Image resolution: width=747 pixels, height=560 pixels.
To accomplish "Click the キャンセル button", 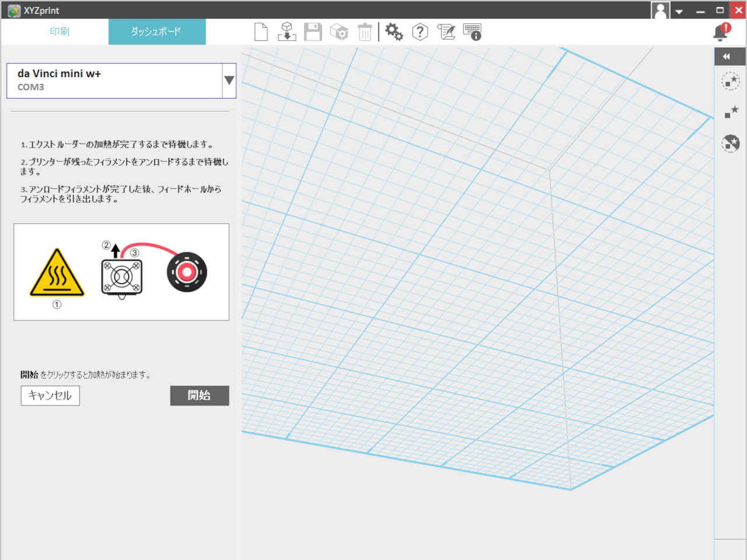I will click(x=50, y=395).
